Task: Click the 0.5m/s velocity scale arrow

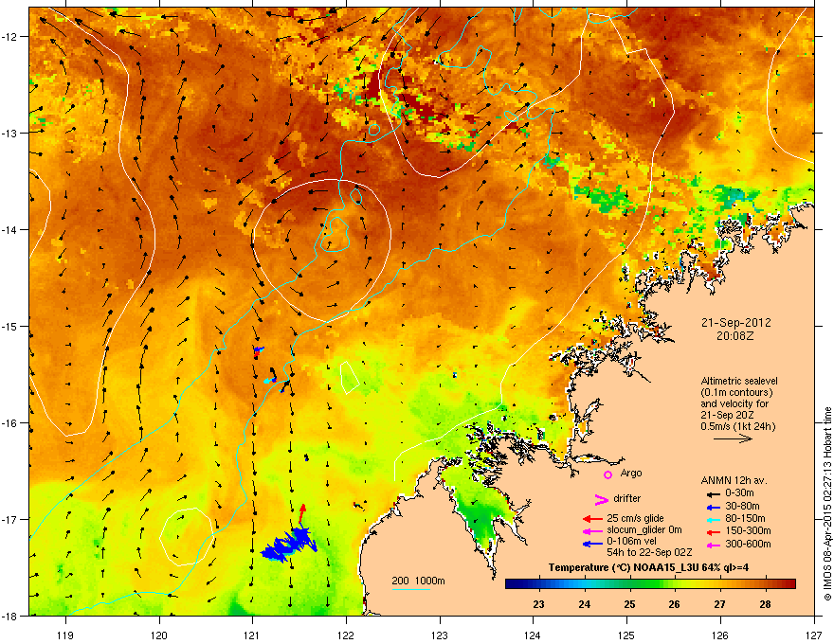Action: click(733, 438)
